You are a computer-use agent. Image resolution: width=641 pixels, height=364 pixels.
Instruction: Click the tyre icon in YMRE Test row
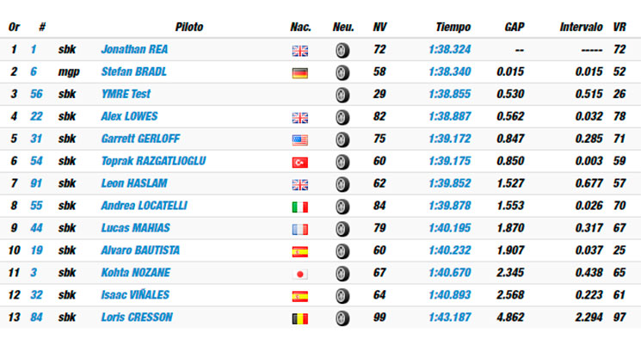342,95
